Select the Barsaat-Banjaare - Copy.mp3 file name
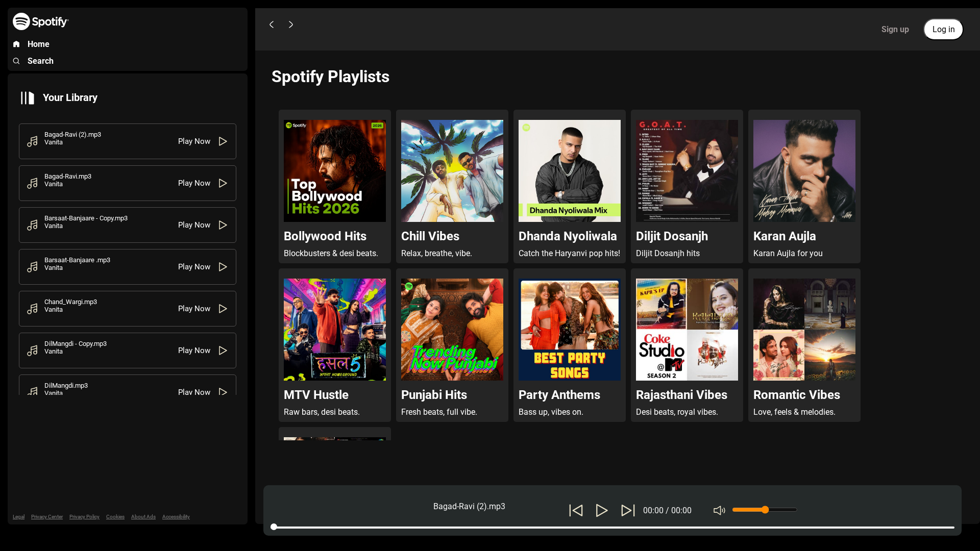Viewport: 980px width, 551px height. click(x=86, y=218)
